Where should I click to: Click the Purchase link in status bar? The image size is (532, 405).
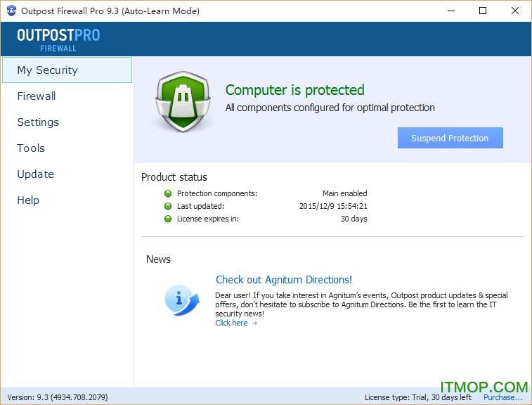click(x=502, y=397)
